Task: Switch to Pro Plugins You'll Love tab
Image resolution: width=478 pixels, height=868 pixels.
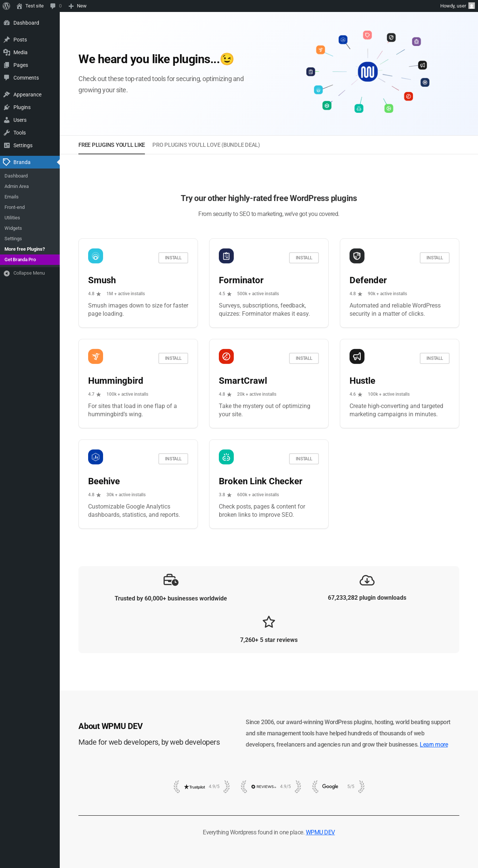Action: pyautogui.click(x=206, y=145)
